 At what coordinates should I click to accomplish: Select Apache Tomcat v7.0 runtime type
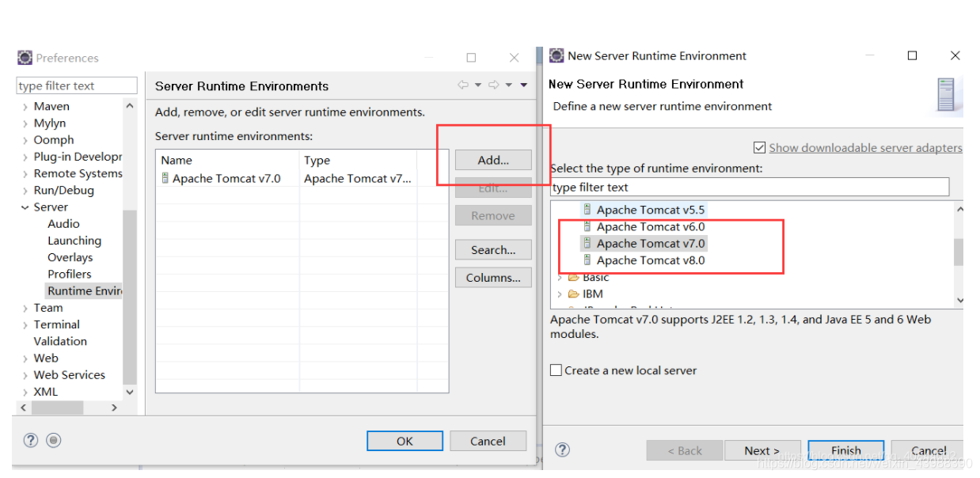tap(651, 244)
